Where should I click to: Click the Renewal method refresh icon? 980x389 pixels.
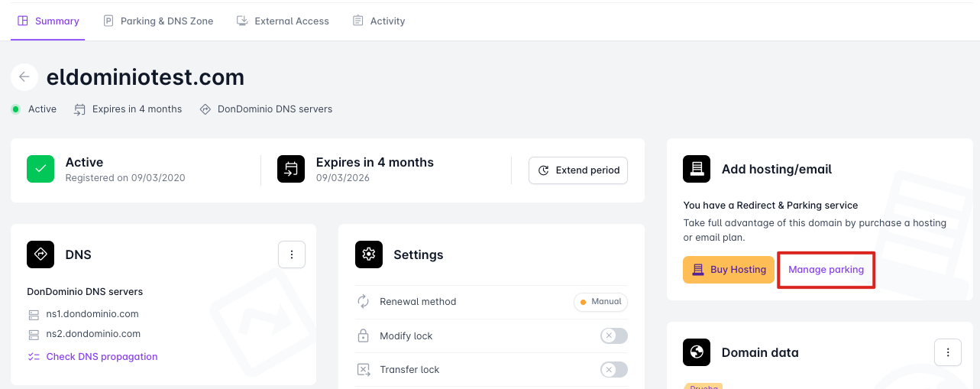364,302
